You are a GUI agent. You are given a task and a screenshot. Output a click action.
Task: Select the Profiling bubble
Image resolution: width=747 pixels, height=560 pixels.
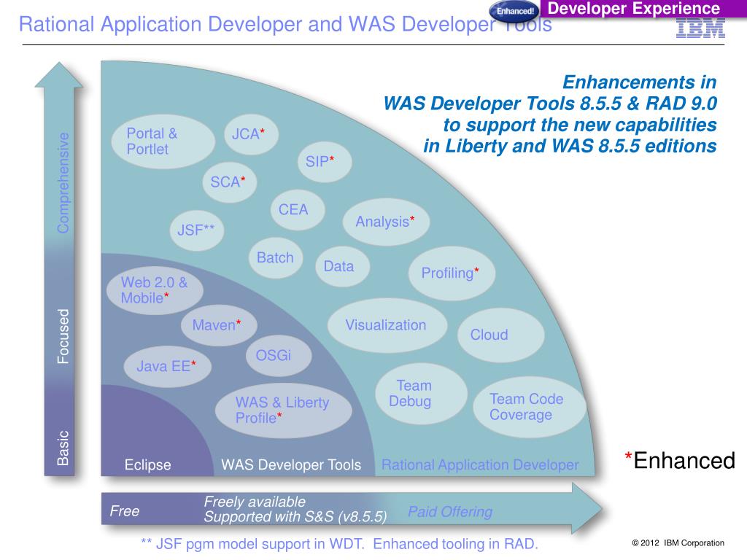click(x=452, y=273)
